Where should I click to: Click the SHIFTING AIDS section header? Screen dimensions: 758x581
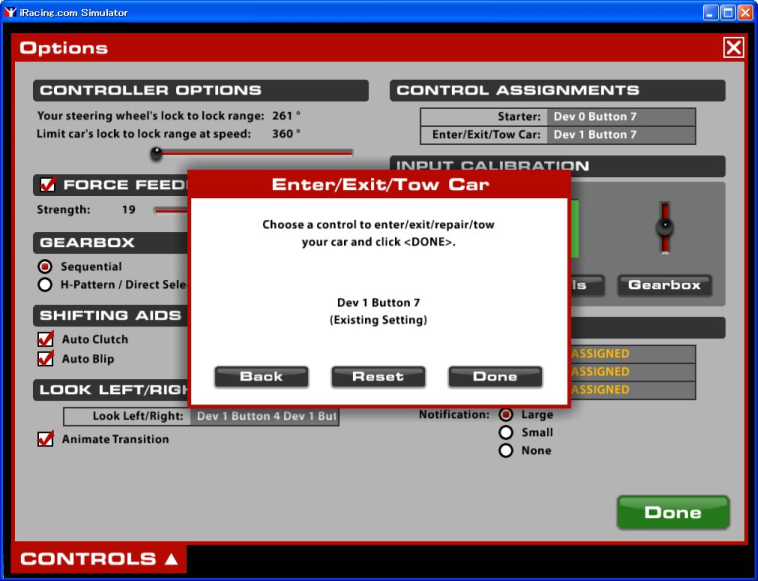pos(111,316)
